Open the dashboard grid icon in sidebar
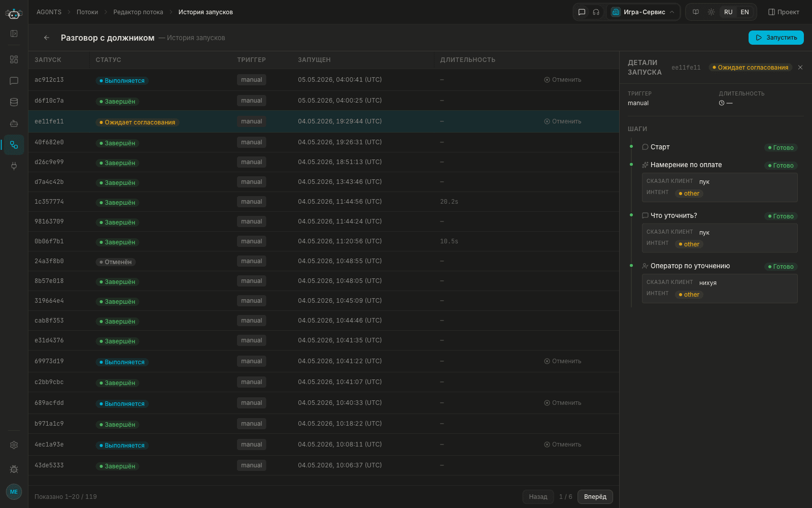This screenshot has height=508, width=812. (14, 59)
